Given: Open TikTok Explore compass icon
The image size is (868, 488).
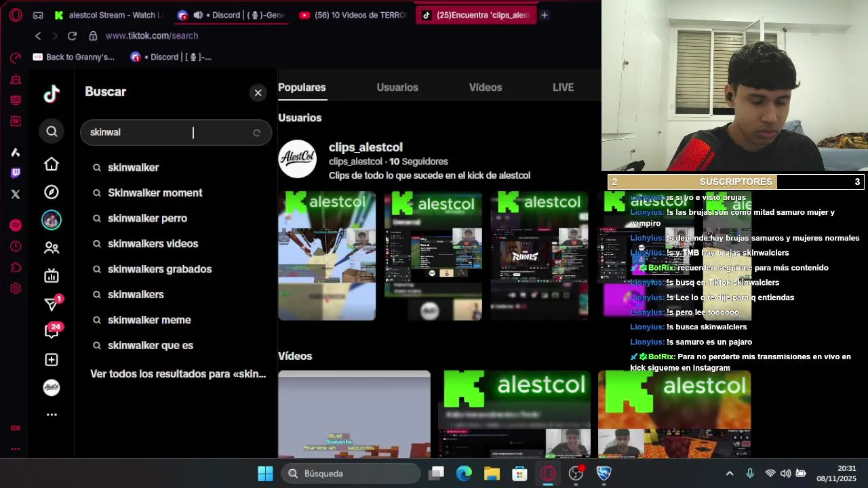Looking at the screenshot, I should pyautogui.click(x=52, y=192).
